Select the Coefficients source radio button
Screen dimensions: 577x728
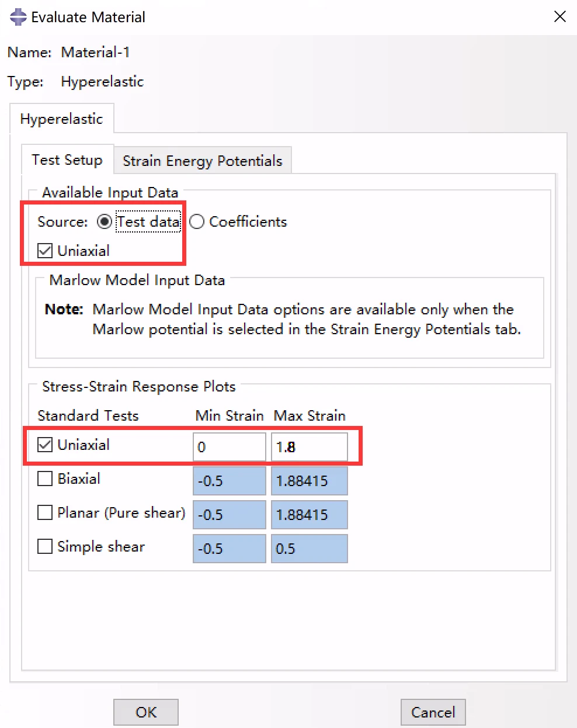tap(197, 222)
